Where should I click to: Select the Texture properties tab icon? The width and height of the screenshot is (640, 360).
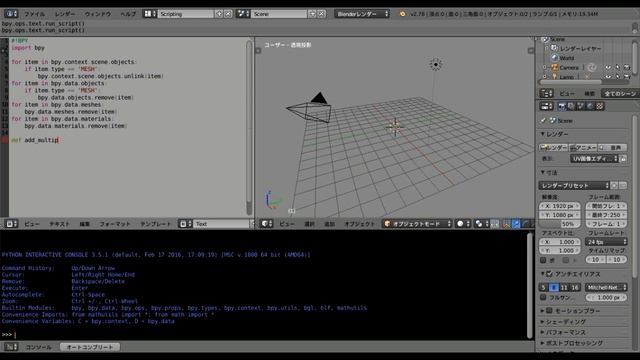point(600,106)
